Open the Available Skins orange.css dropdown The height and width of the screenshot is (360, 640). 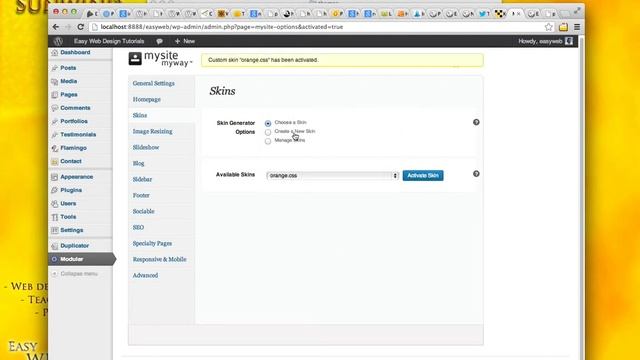332,176
